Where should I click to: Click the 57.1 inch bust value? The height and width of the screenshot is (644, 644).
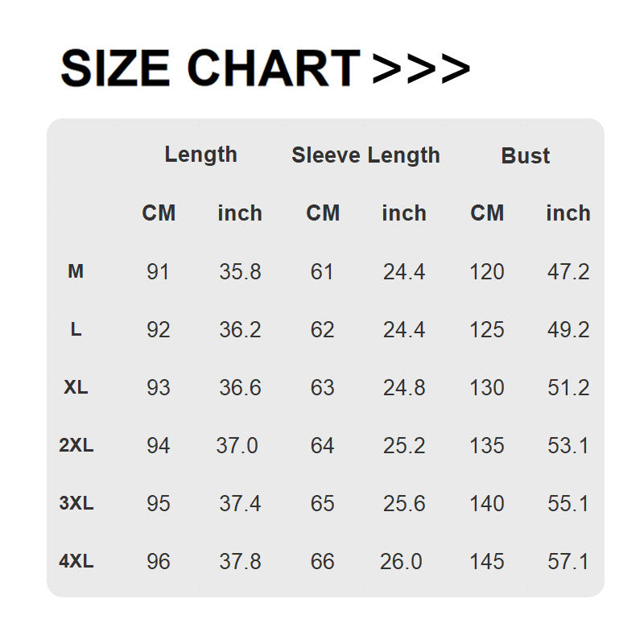(x=568, y=562)
